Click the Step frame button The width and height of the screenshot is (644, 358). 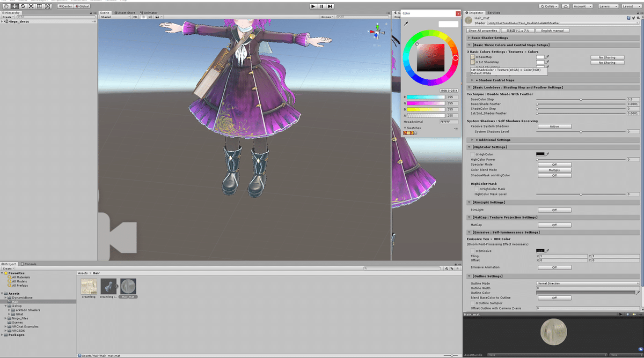point(331,6)
